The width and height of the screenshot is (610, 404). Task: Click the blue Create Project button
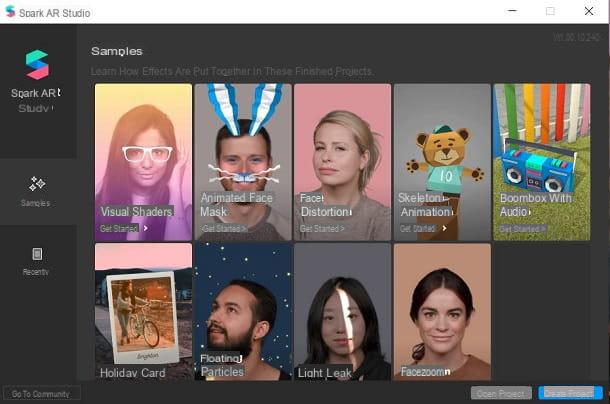coord(570,393)
